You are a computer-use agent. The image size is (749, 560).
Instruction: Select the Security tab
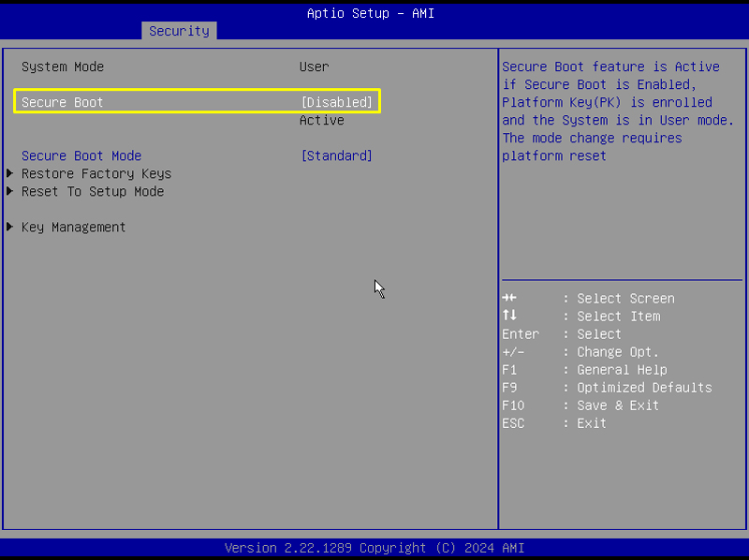pos(179,31)
